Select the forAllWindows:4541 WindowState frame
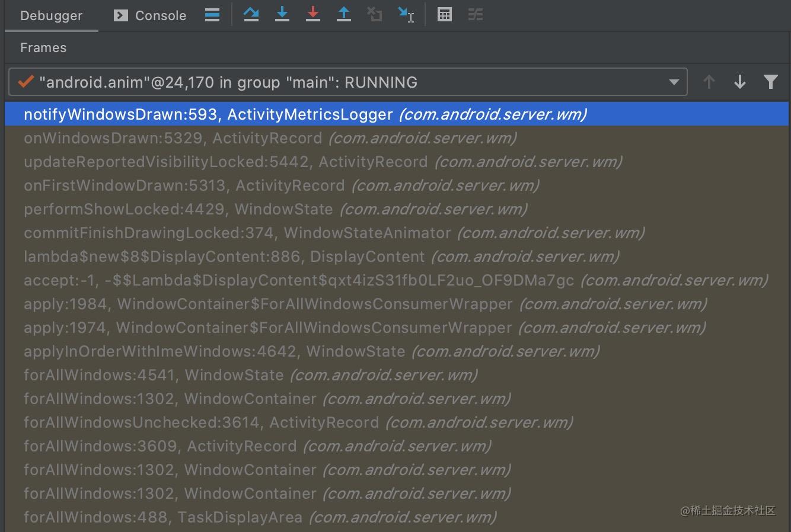The image size is (791, 532). click(x=397, y=375)
